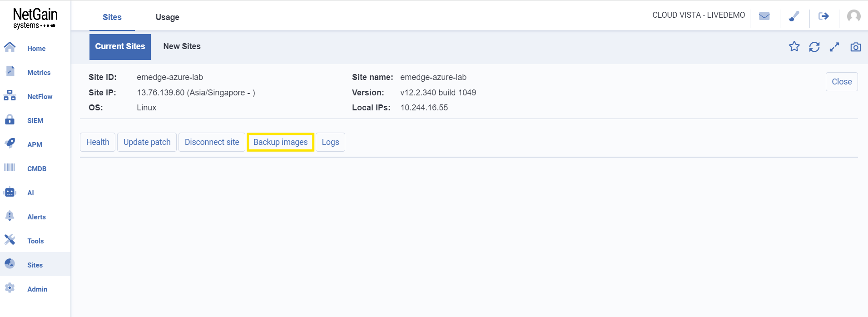868x317 pixels.
Task: Click the Admin gear icon
Action: (10, 288)
